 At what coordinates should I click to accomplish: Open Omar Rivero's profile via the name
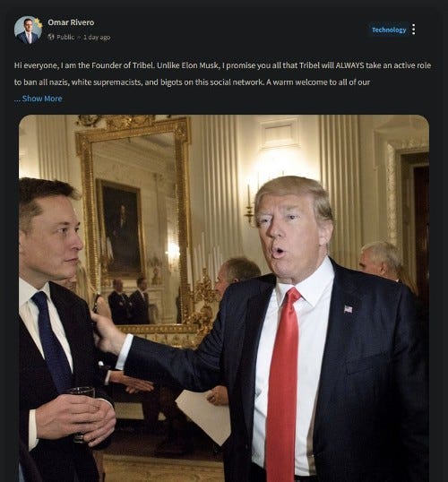point(71,22)
